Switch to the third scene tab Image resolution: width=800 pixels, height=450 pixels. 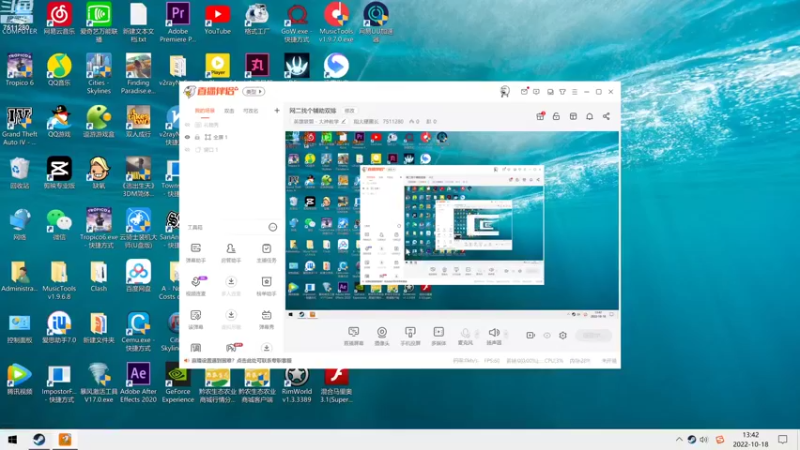[251, 111]
